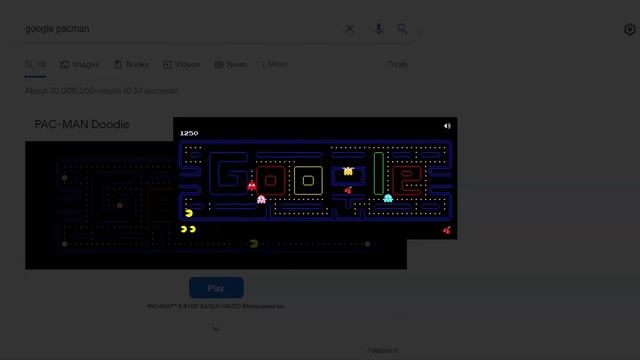Click the blue Play button
Image resolution: width=640 pixels, height=360 pixels.
[x=216, y=288]
